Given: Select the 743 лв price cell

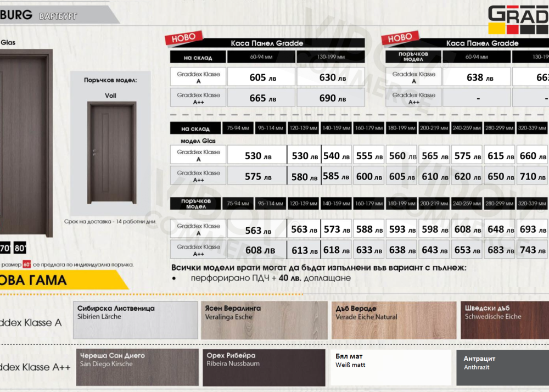Looking at the screenshot, I should click(530, 250).
